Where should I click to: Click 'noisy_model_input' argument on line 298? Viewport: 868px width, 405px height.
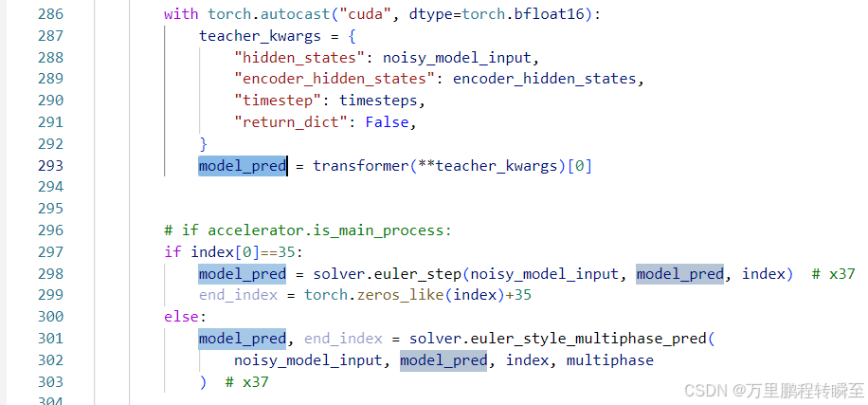click(x=545, y=274)
